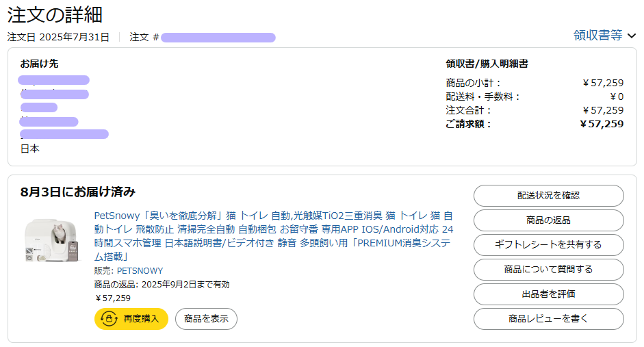Viewport: 644px width, 347px height.
Task: Click the 注文の詳細 page heading
Action: 55,15
